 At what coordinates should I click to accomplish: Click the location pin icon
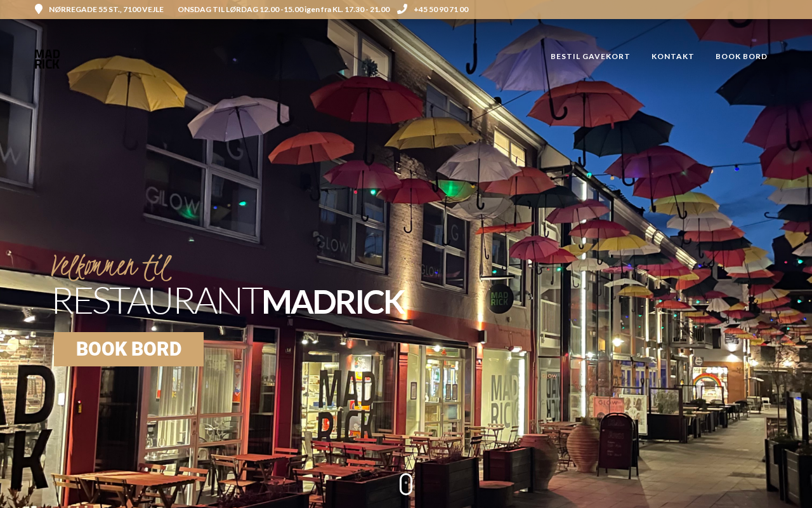[39, 10]
